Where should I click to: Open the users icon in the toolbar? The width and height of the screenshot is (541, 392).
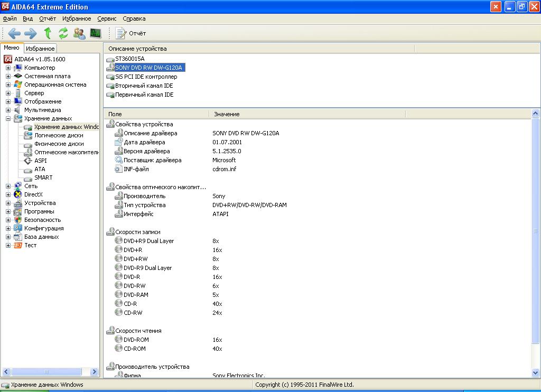point(79,33)
